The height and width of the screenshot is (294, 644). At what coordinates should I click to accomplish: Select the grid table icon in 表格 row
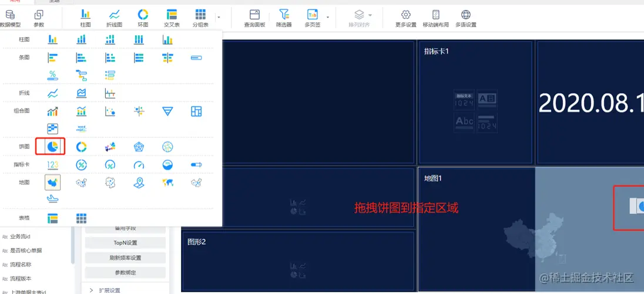pyautogui.click(x=81, y=218)
